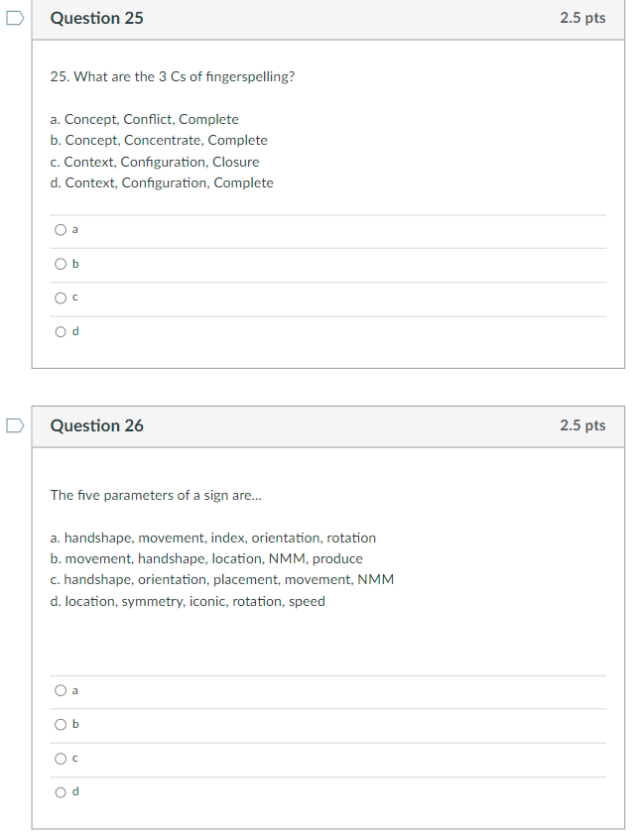Choose radio option b for Question 25
Image resolution: width=640 pixels, height=840 pixels.
click(x=61, y=264)
